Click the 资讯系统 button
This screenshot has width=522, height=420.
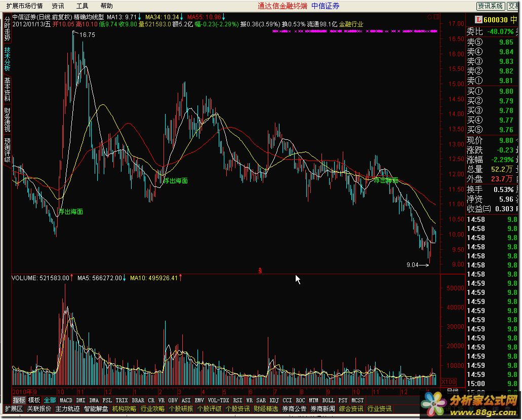491,6
